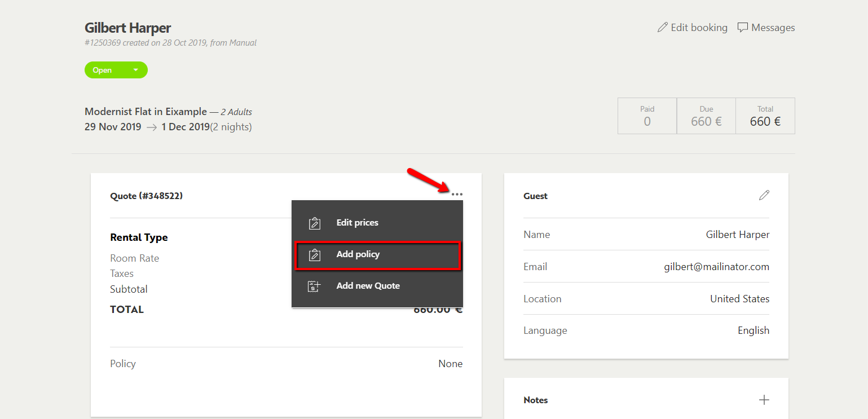Click the Paid amount box
Viewport: 868px width, 419px height.
[x=647, y=116]
